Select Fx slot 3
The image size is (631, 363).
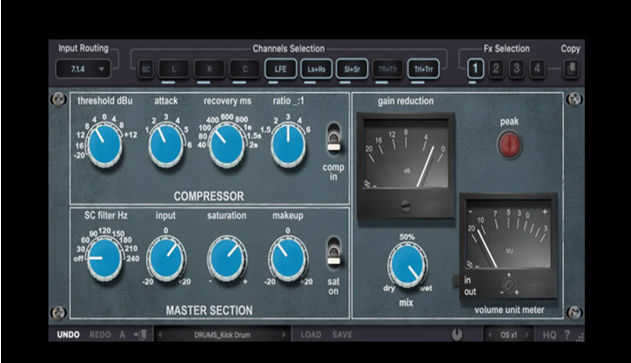click(x=516, y=68)
